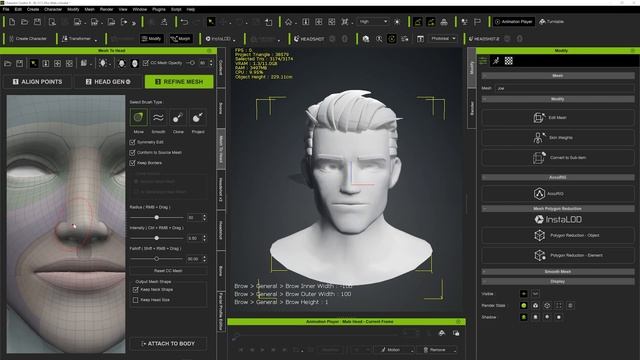Viewport: 640px width, 360px height.
Task: Click the Edit Mesh icon button
Action: tap(538, 118)
